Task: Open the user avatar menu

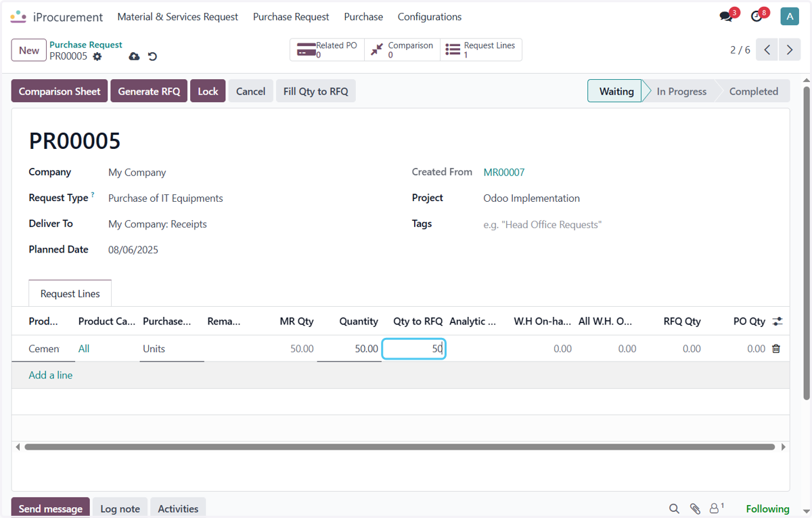Action: [x=790, y=17]
